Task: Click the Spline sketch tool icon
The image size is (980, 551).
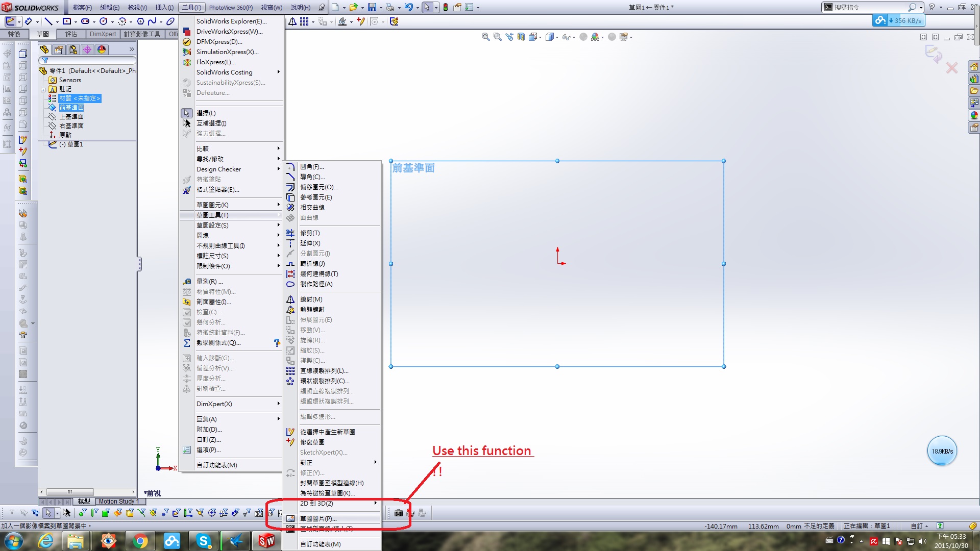Action: pos(152,21)
